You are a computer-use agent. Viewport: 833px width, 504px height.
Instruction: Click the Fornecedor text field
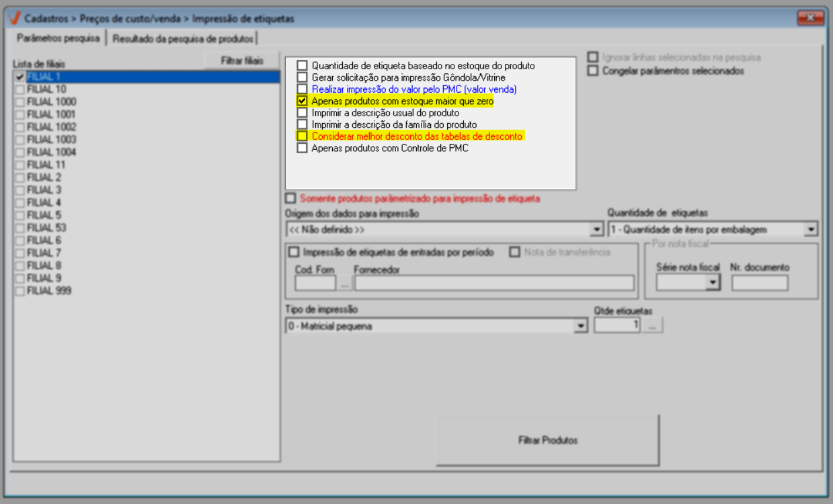[x=494, y=283]
